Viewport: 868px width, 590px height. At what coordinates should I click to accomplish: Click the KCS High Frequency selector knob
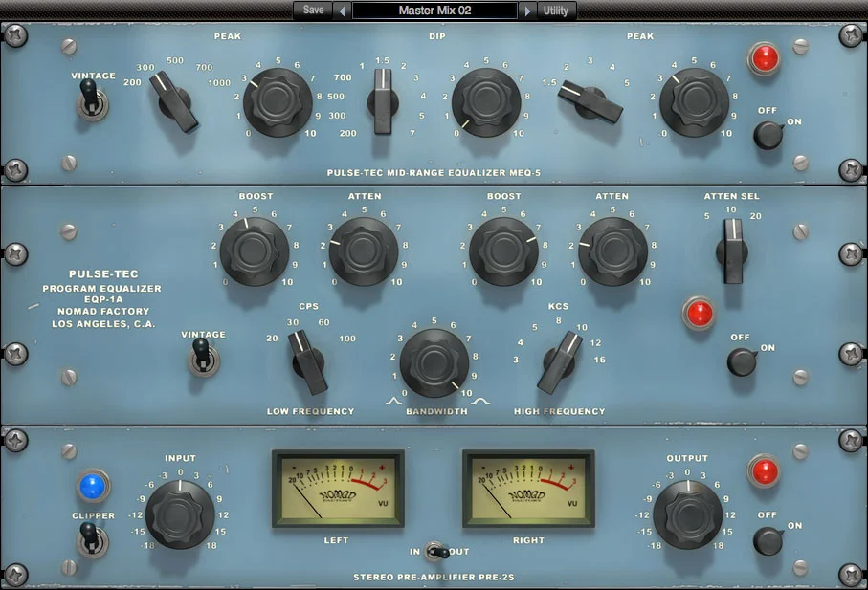(560, 362)
